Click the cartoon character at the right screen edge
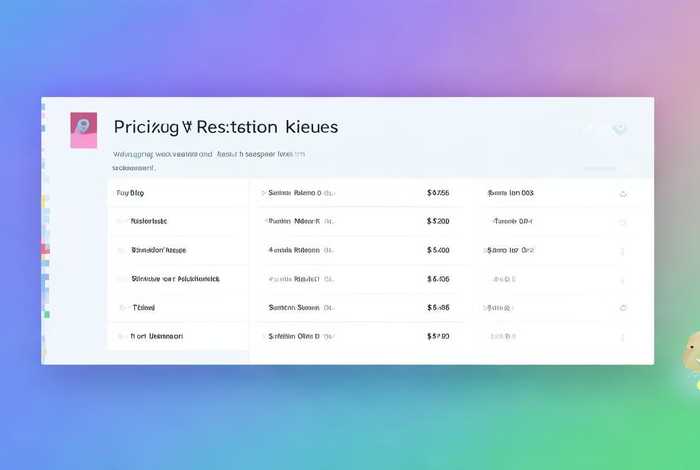The width and height of the screenshot is (700, 470). click(692, 357)
